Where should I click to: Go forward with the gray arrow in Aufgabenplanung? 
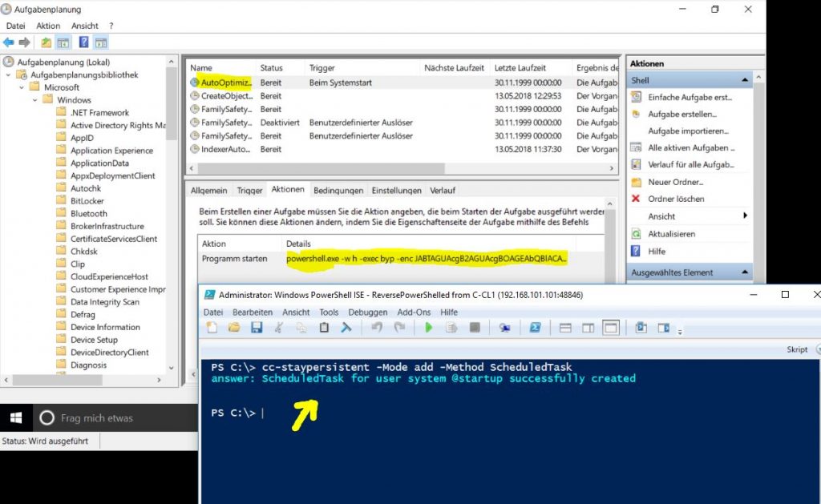[24, 42]
